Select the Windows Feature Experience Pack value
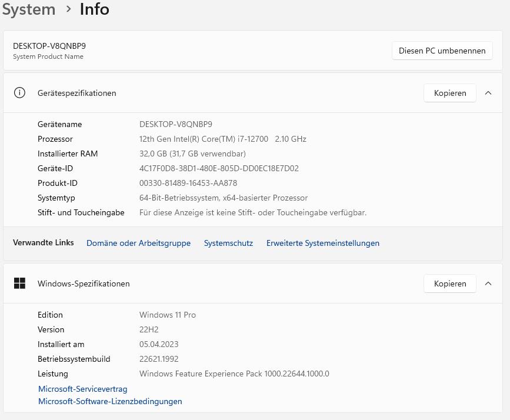This screenshot has width=510, height=420. [x=234, y=374]
